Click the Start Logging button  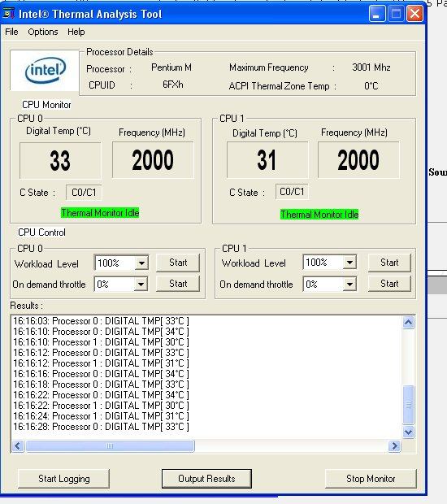click(64, 479)
